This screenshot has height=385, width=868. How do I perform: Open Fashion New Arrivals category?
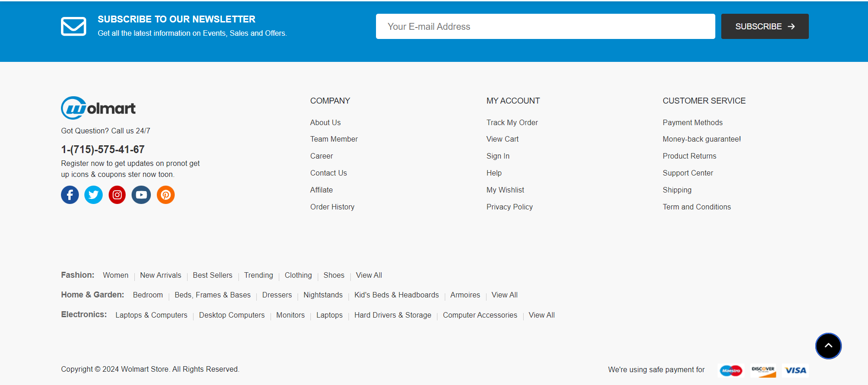(160, 275)
